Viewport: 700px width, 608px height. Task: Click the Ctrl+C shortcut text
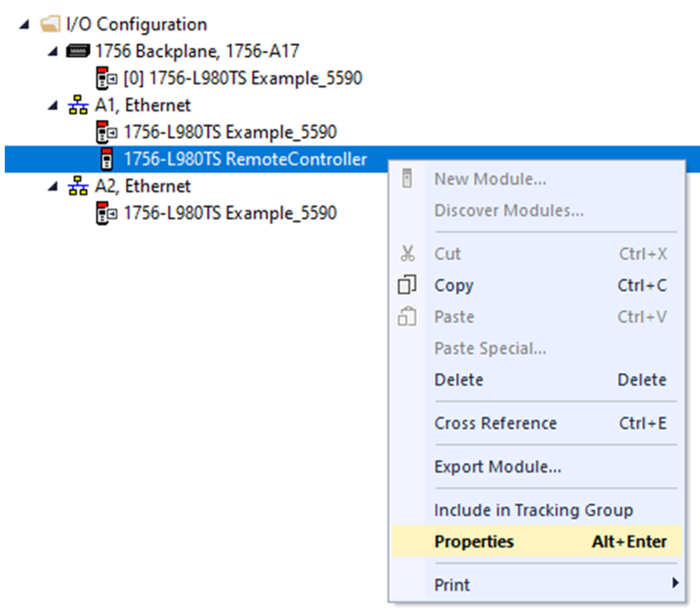pos(642,284)
